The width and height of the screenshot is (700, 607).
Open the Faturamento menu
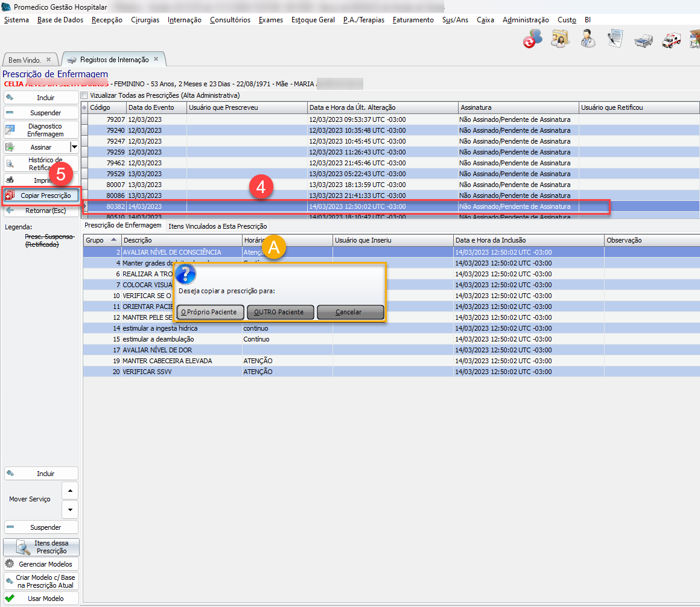[x=413, y=20]
